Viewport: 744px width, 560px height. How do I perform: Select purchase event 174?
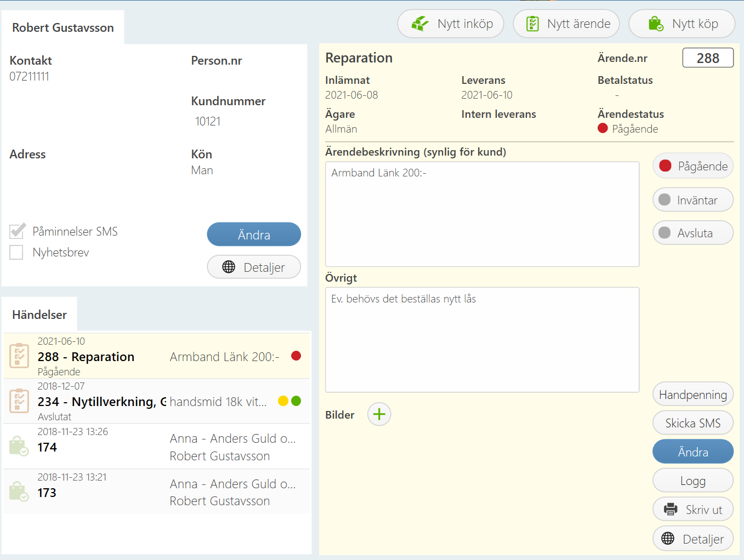click(x=156, y=447)
